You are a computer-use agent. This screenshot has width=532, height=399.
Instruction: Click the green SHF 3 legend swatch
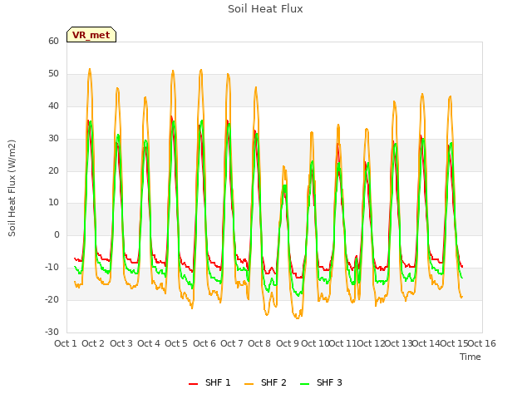pos(305,383)
